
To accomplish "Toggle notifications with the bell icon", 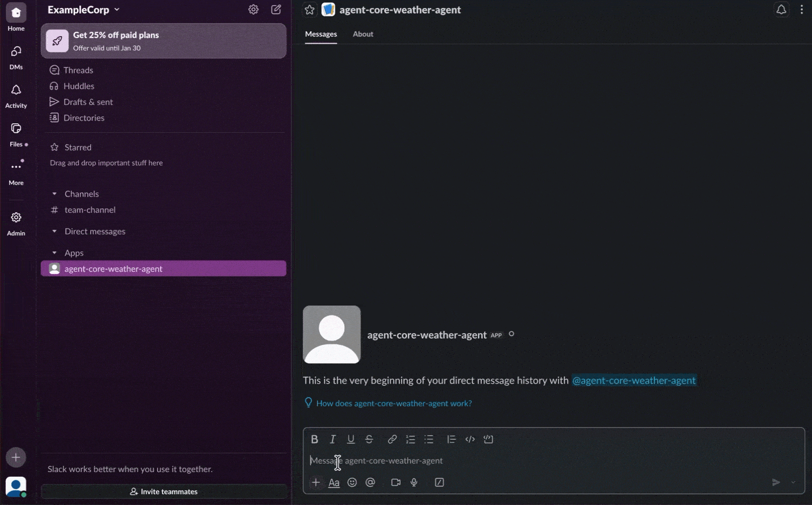I will click(x=781, y=10).
